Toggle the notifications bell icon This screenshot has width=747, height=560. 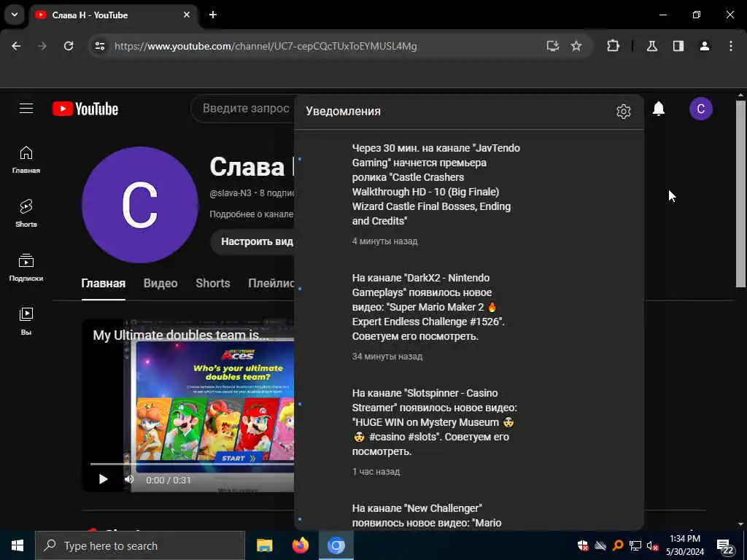[659, 109]
